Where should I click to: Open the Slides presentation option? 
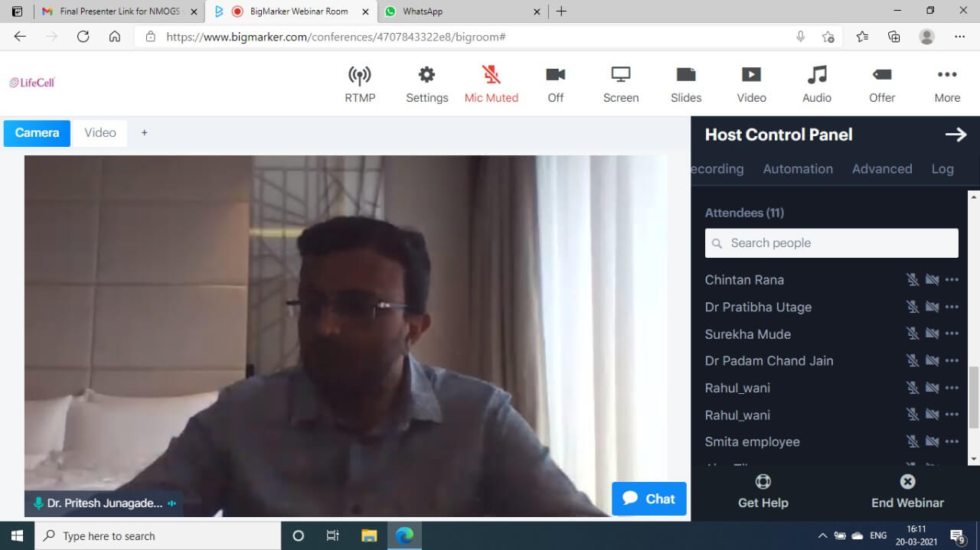[x=686, y=84]
